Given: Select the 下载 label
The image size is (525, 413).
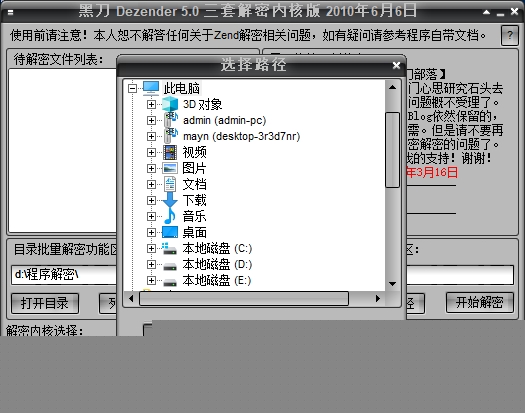Looking at the screenshot, I should [195, 200].
